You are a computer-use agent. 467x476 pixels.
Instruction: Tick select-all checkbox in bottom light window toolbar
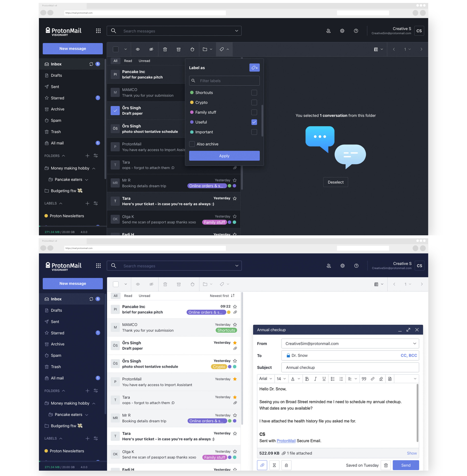tap(116, 284)
